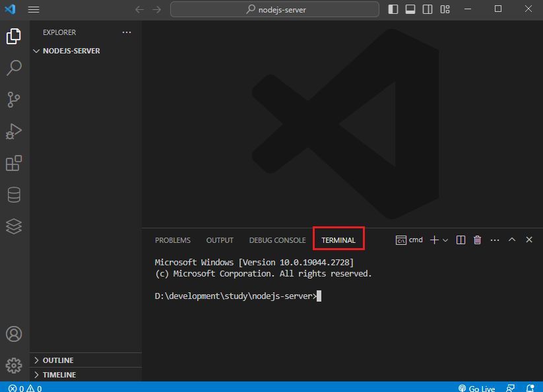Open terminal panel more actions
This screenshot has width=543, height=392.
point(495,240)
